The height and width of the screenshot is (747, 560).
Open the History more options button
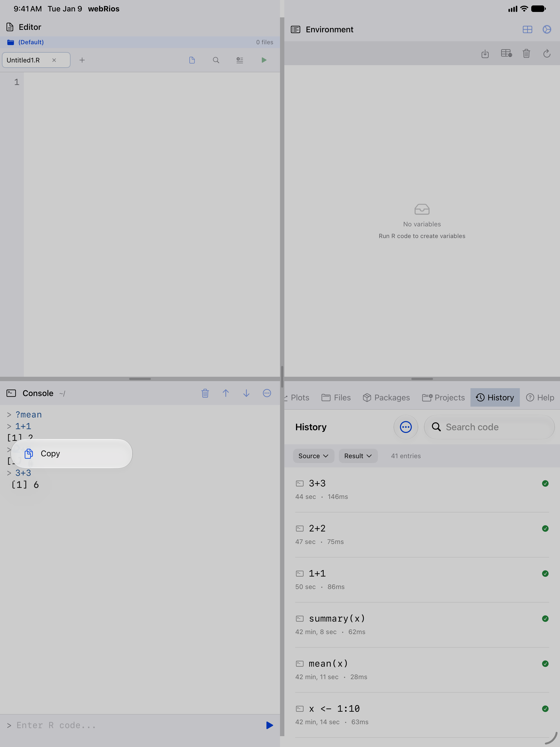[406, 427]
